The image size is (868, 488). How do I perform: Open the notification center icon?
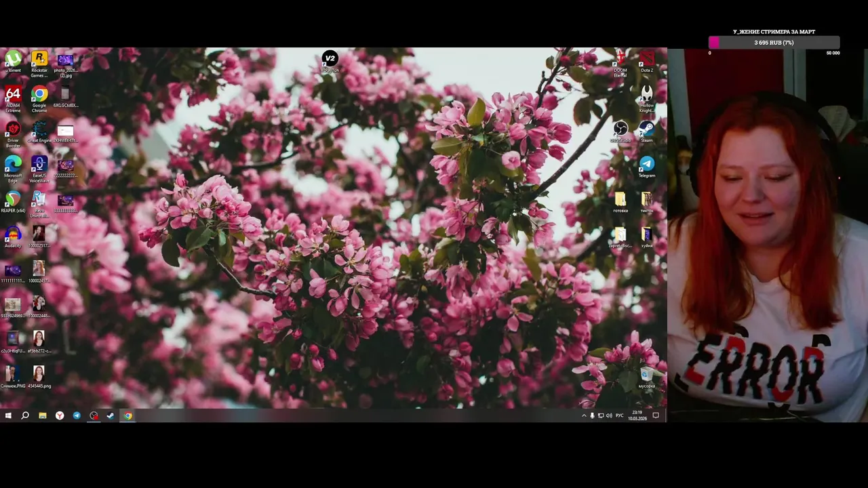click(x=656, y=415)
